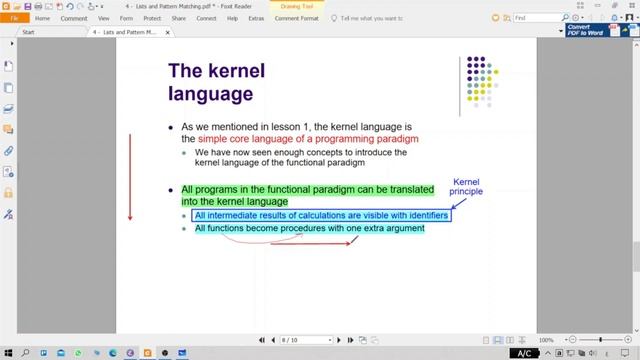Click the magnifier search icon beside Find
This screenshot has width=640, height=360.
(565, 18)
